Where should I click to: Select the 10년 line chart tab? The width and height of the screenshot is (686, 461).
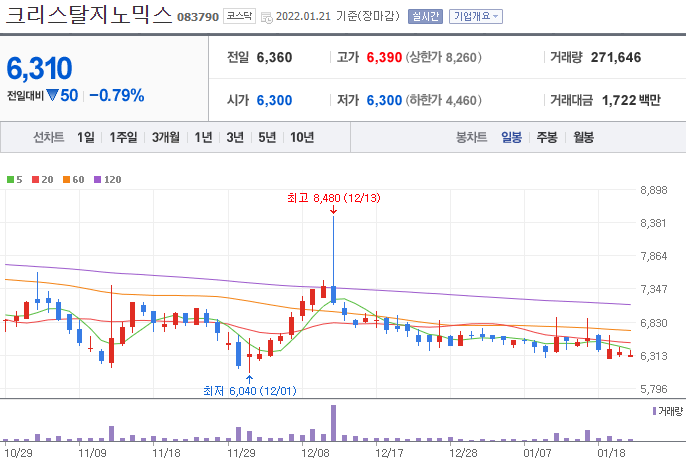click(302, 137)
